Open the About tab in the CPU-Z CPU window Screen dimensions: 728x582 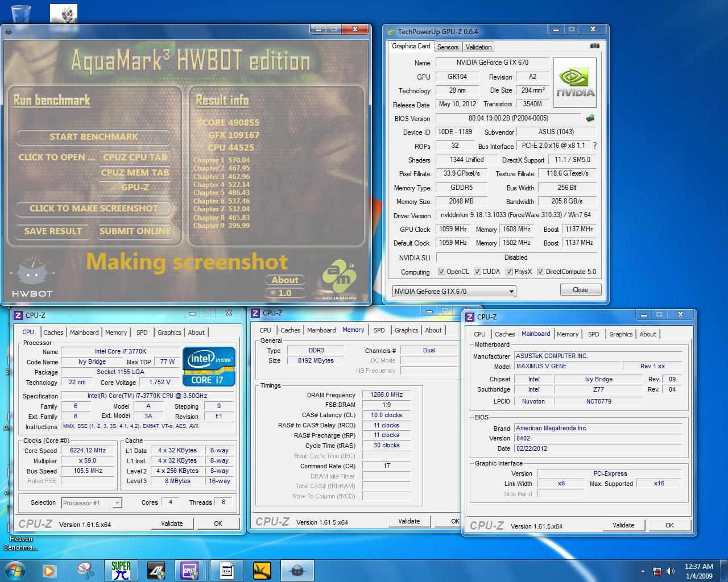coord(196,332)
